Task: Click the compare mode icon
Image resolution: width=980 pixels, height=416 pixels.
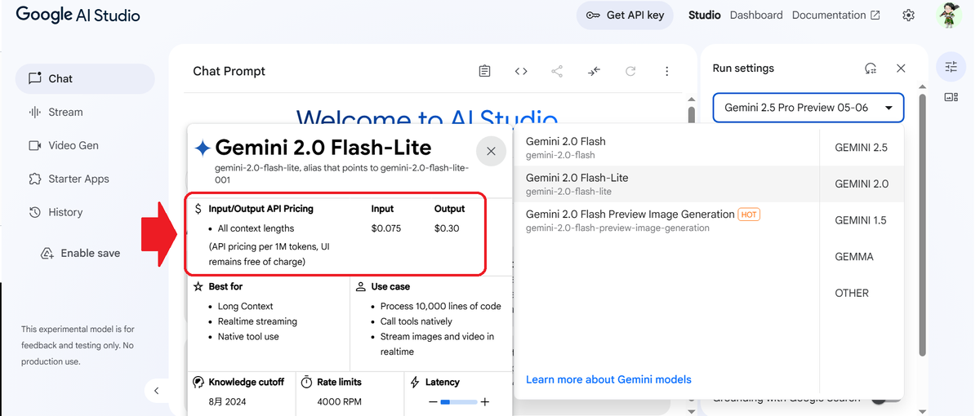Action: (594, 71)
